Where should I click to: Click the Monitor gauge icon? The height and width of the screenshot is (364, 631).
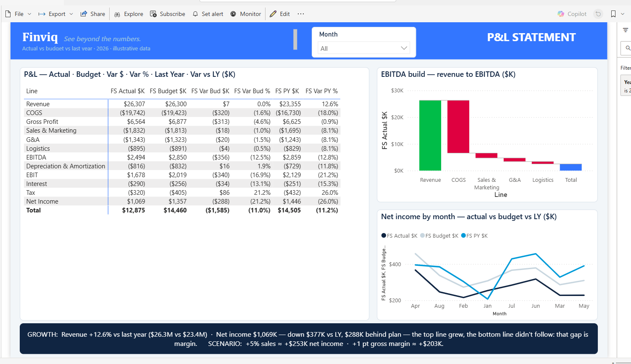(x=233, y=14)
